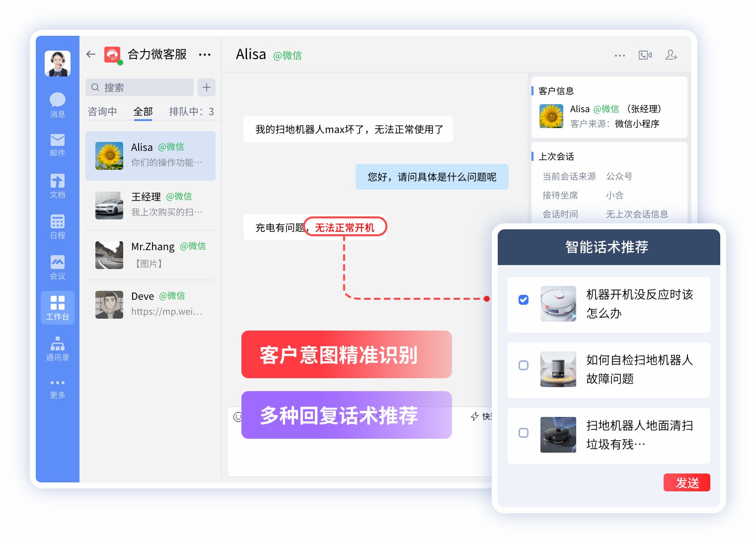Click the add contact icon in chat header

(x=671, y=55)
